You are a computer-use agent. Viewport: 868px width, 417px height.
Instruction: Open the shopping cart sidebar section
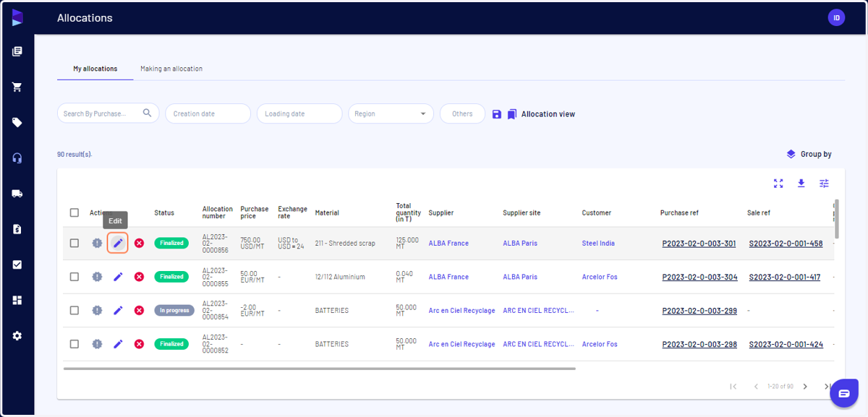pyautogui.click(x=17, y=87)
